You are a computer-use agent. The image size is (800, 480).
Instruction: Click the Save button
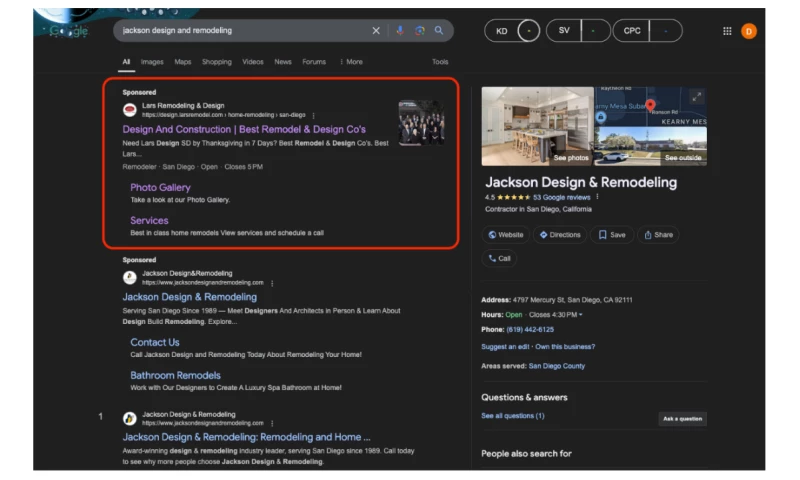tap(612, 235)
